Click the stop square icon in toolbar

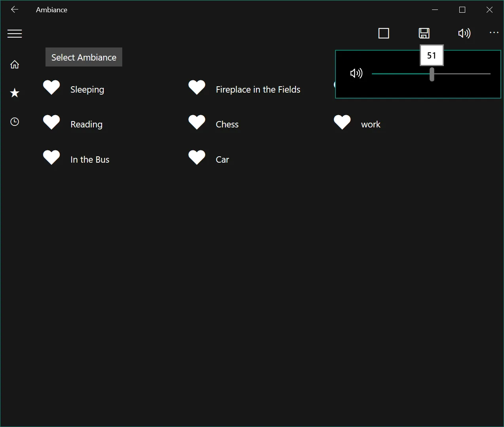[384, 33]
